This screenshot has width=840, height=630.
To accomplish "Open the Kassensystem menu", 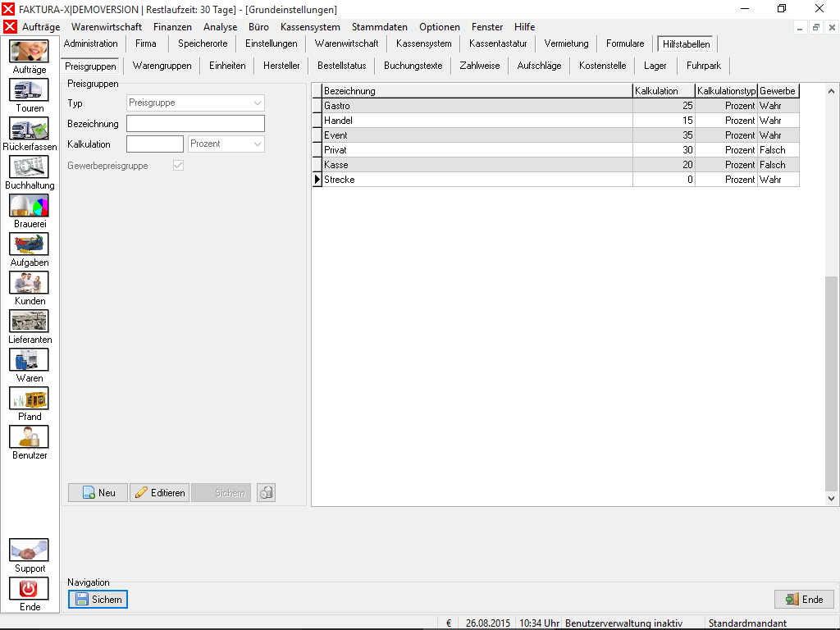I will [310, 27].
